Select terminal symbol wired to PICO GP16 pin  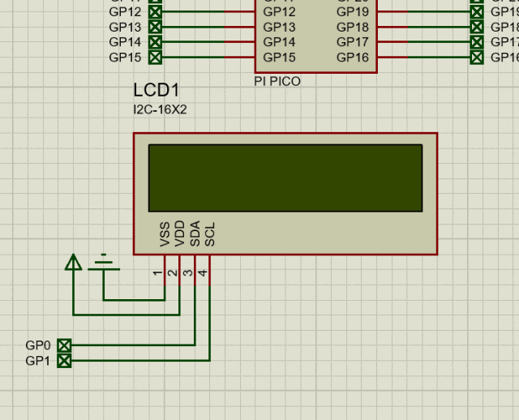477,58
